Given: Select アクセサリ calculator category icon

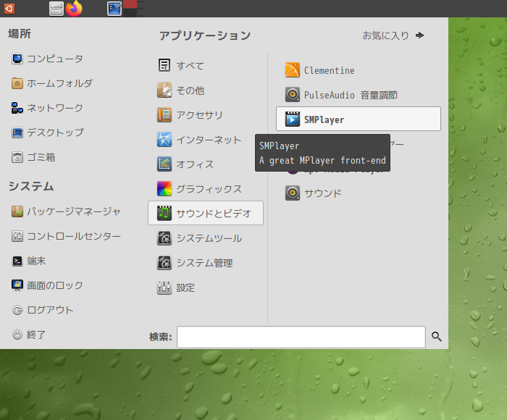Looking at the screenshot, I should (164, 115).
